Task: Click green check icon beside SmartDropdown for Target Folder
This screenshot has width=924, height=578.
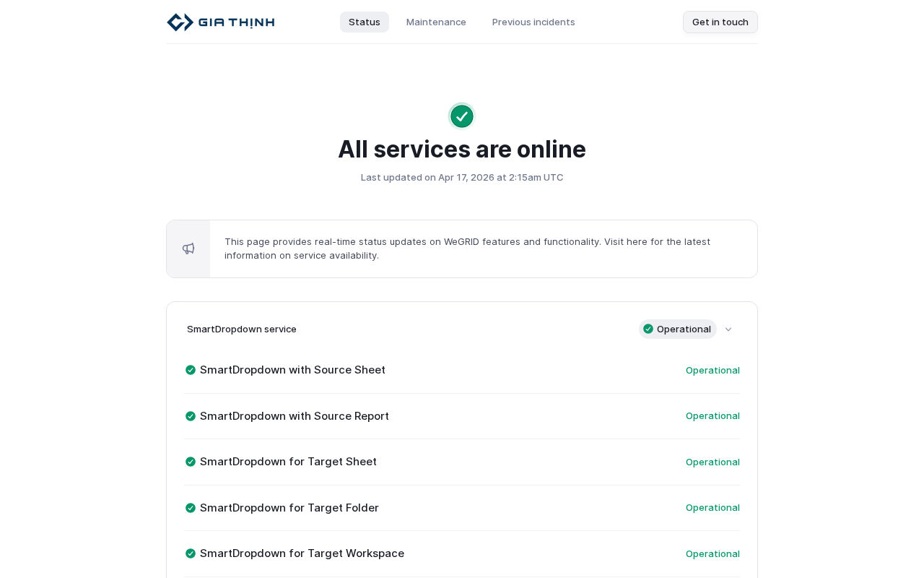Action: [191, 508]
